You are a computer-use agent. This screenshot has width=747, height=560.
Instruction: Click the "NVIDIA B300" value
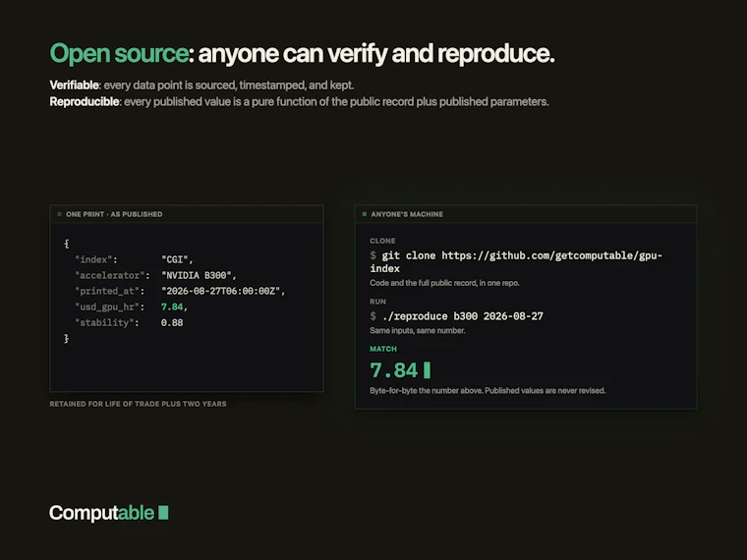click(199, 275)
